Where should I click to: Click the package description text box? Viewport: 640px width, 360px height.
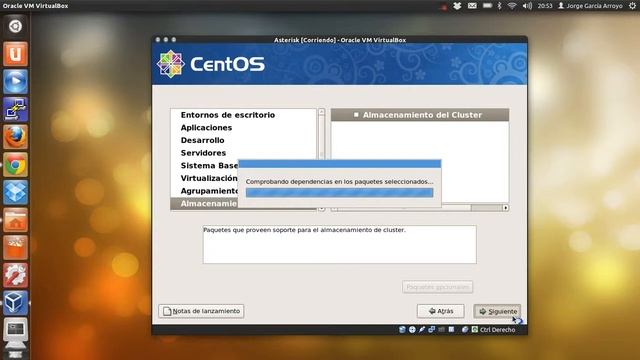(x=340, y=244)
